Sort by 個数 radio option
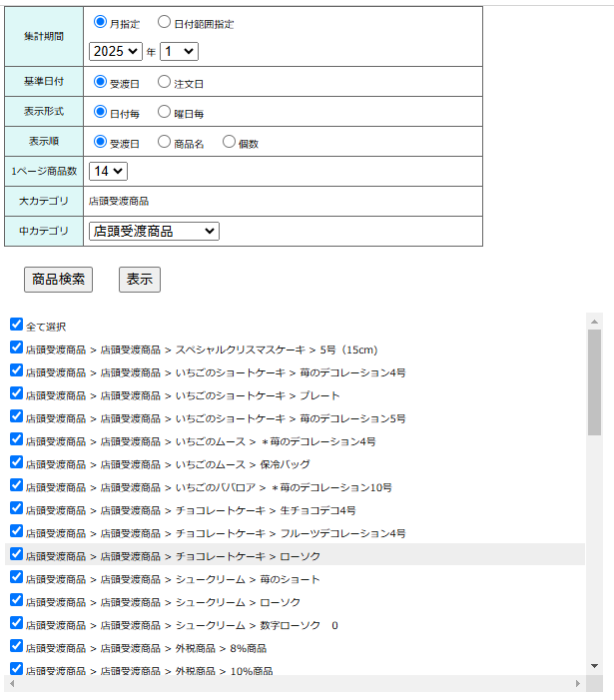Viewport: 614px width, 700px height. [x=229, y=142]
